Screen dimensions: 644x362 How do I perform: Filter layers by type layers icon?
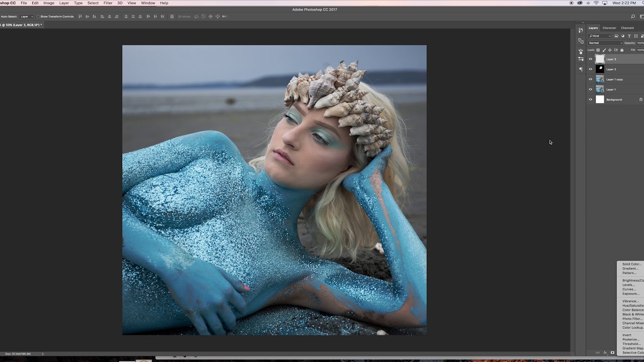pos(629,36)
